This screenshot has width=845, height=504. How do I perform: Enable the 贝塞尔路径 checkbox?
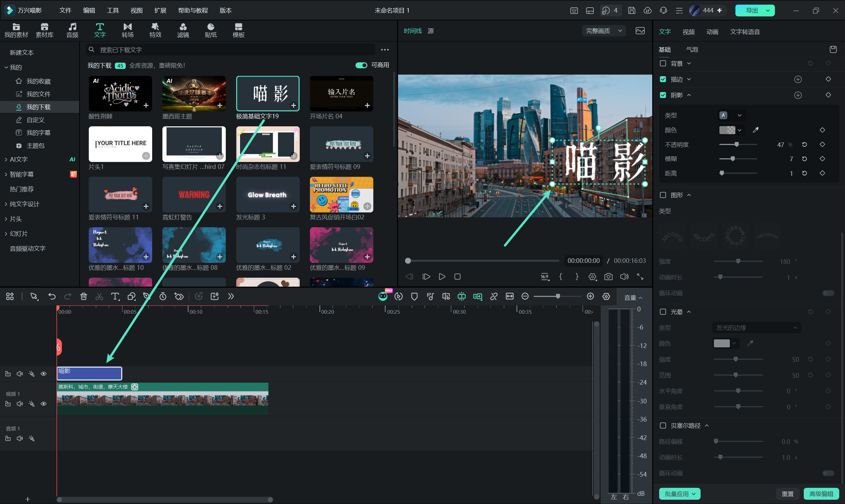[x=662, y=425]
